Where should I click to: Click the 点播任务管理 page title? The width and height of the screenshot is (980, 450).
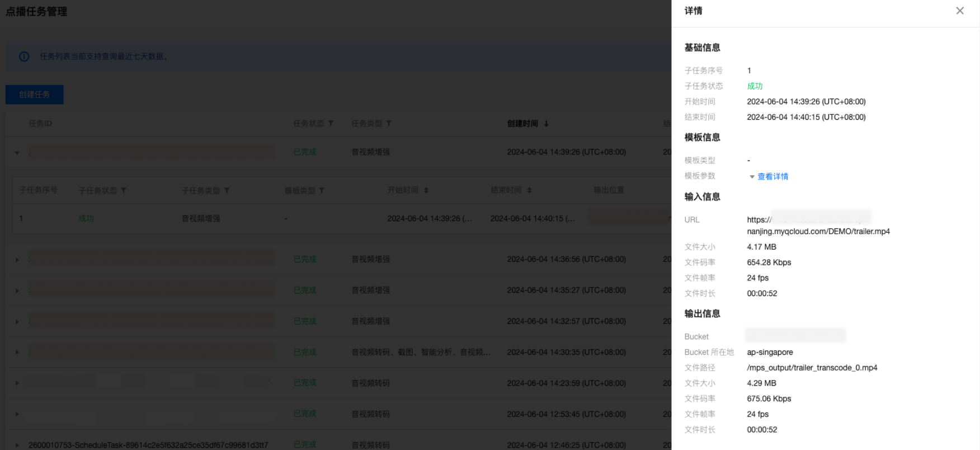click(x=36, y=11)
